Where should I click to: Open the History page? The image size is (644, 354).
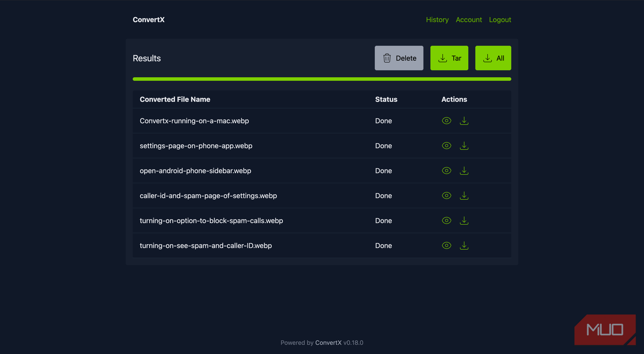[437, 20]
